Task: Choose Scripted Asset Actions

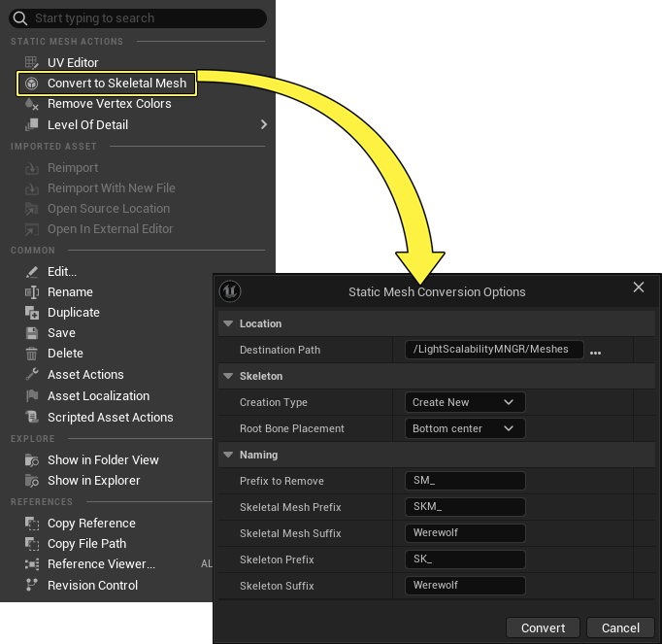Action: [111, 417]
